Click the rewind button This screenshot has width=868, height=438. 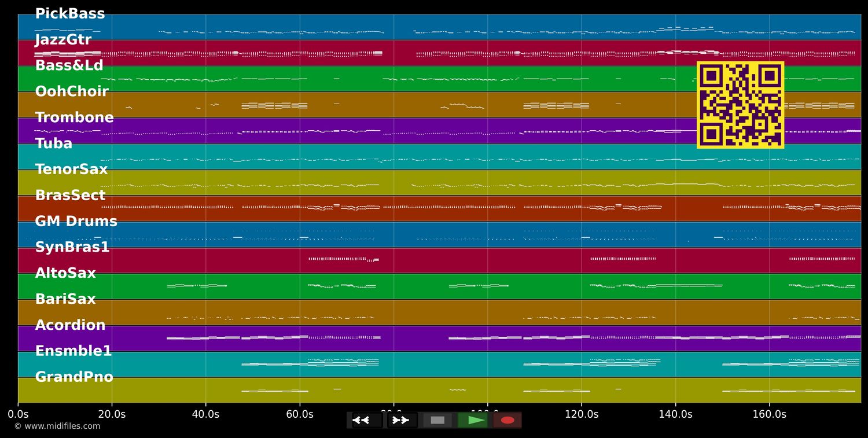coord(366,420)
